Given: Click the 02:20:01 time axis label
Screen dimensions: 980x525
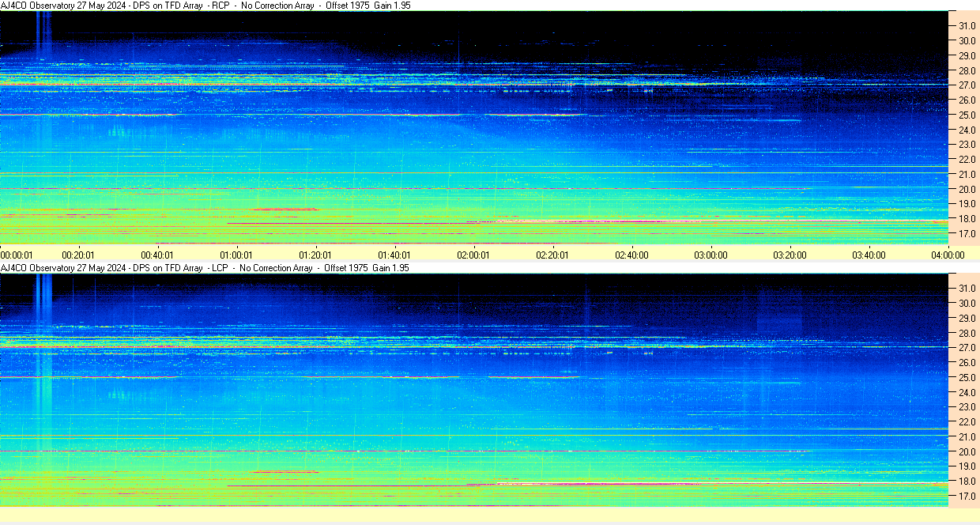Looking at the screenshot, I should pyautogui.click(x=552, y=255).
